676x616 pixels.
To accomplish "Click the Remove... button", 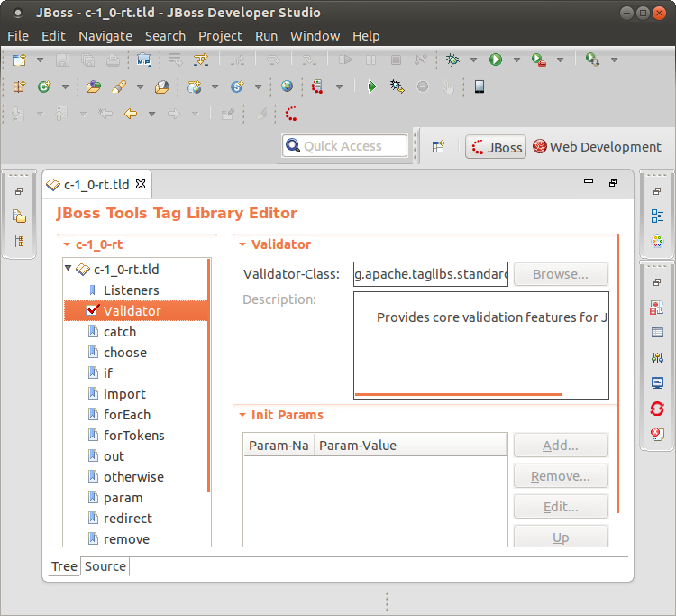I will (x=561, y=476).
